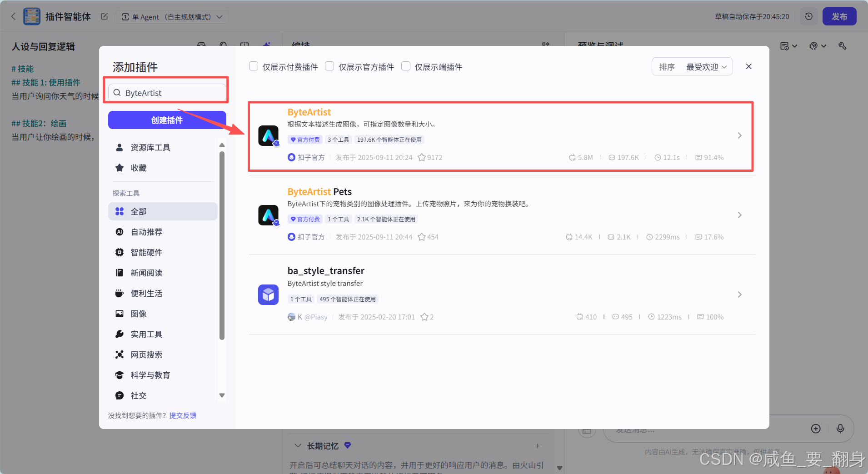Select the 社交 category
The image size is (868, 474).
coord(163,395)
